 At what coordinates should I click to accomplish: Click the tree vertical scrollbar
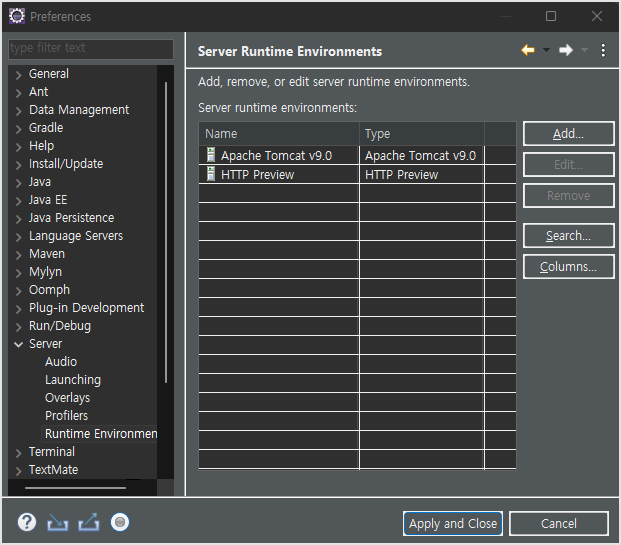click(166, 232)
